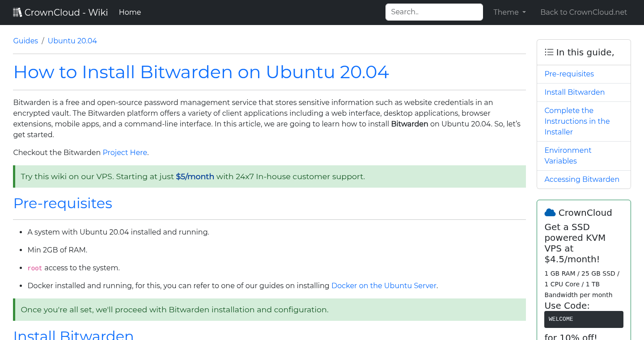Click inside the Search field
This screenshot has width=644, height=340.
click(434, 12)
